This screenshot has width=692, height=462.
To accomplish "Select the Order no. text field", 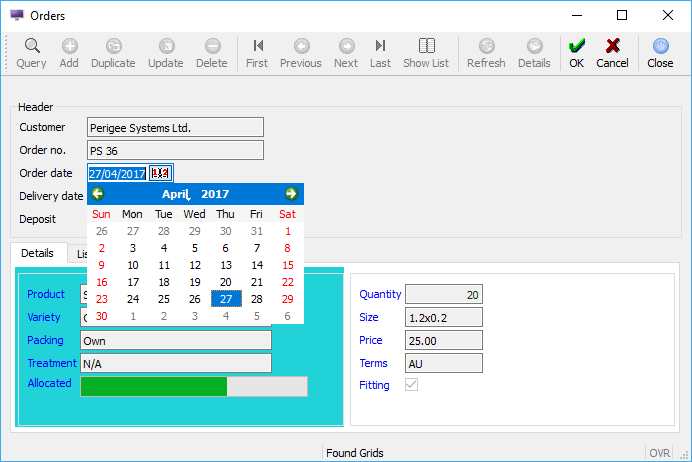I will (x=175, y=150).
